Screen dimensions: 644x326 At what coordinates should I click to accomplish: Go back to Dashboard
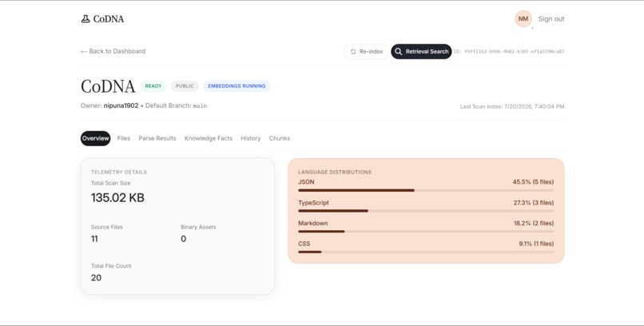[113, 51]
